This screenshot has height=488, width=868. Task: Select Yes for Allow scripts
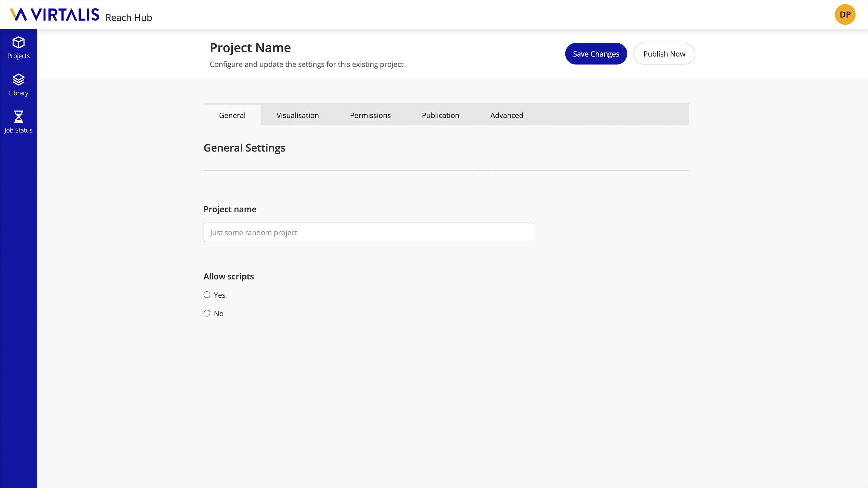(207, 295)
